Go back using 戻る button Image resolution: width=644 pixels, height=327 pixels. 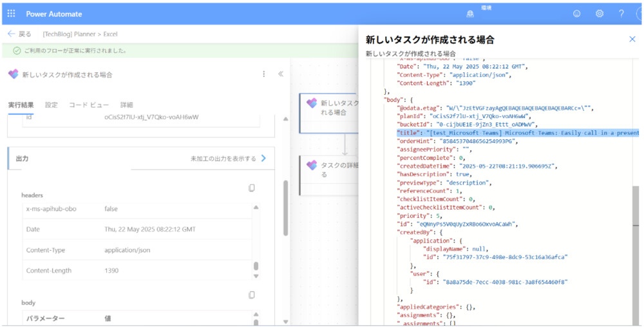[x=19, y=34]
